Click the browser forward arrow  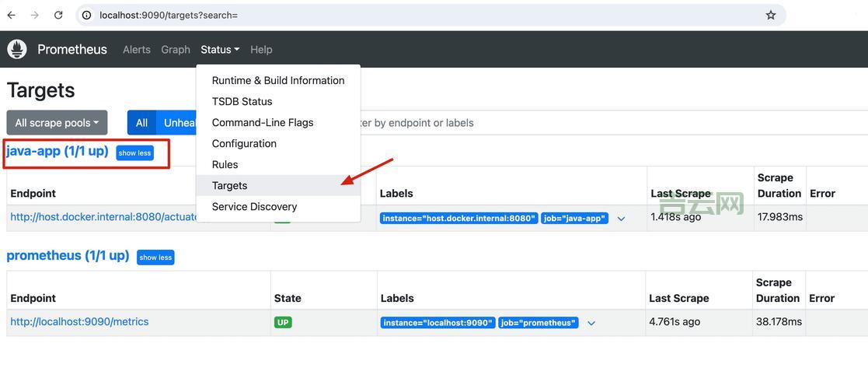34,15
